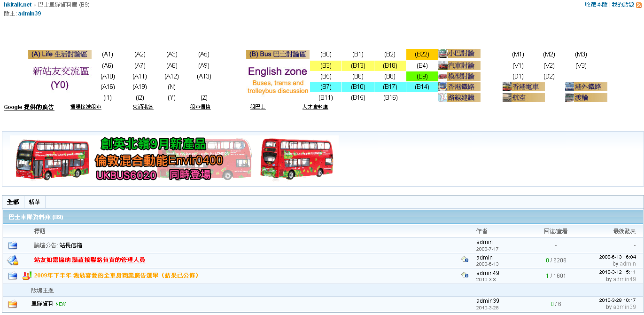Switch to the 精華 tab

tap(34, 202)
